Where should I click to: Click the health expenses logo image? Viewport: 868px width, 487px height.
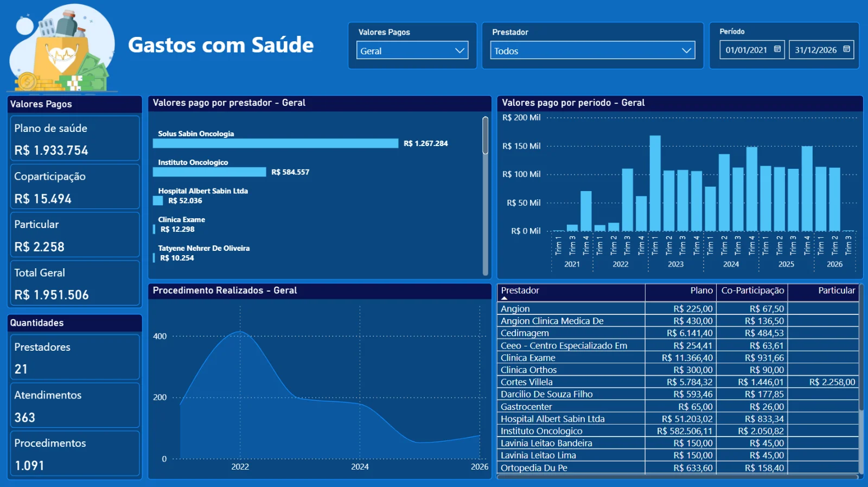click(62, 48)
